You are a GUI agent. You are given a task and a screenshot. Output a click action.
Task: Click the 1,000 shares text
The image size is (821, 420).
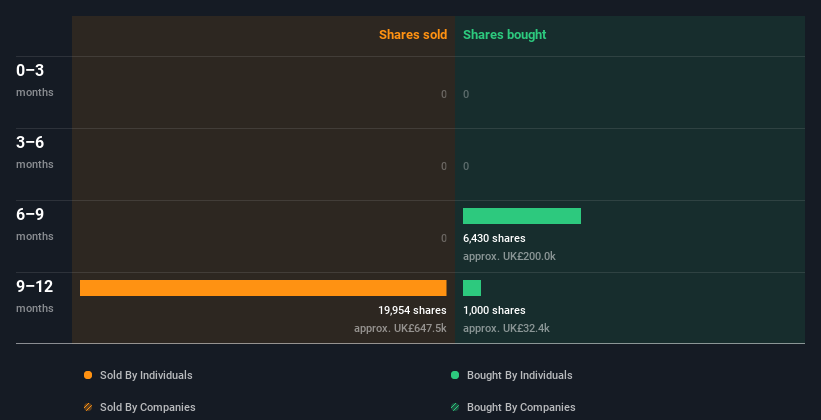click(494, 310)
